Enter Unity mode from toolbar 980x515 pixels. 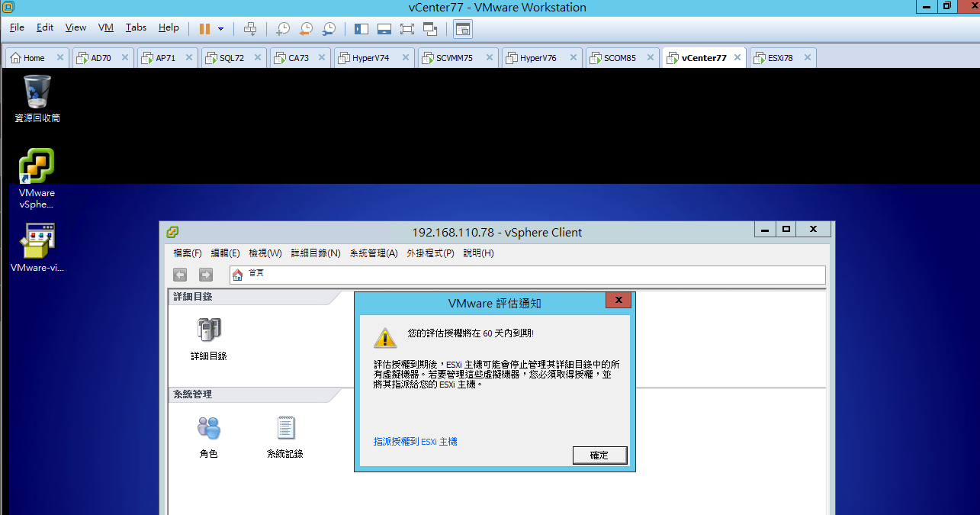click(x=430, y=28)
